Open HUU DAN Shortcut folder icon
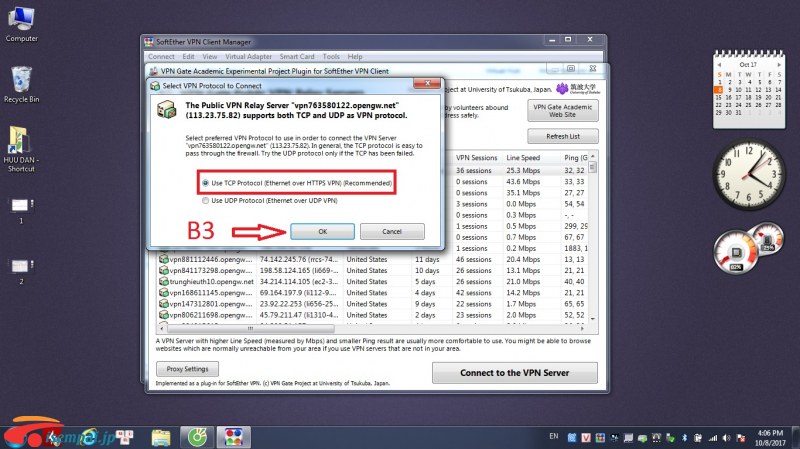This screenshot has width=800, height=449. point(21,149)
